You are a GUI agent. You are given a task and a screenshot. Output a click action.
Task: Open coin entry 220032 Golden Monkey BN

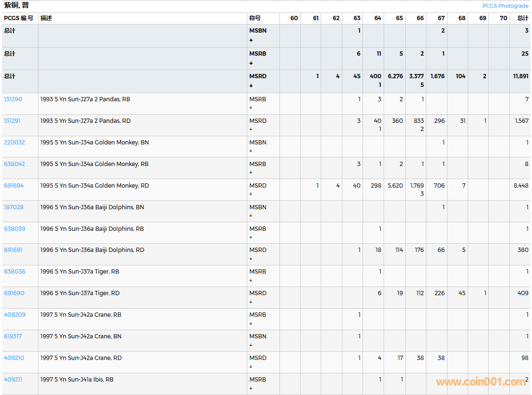click(x=14, y=143)
